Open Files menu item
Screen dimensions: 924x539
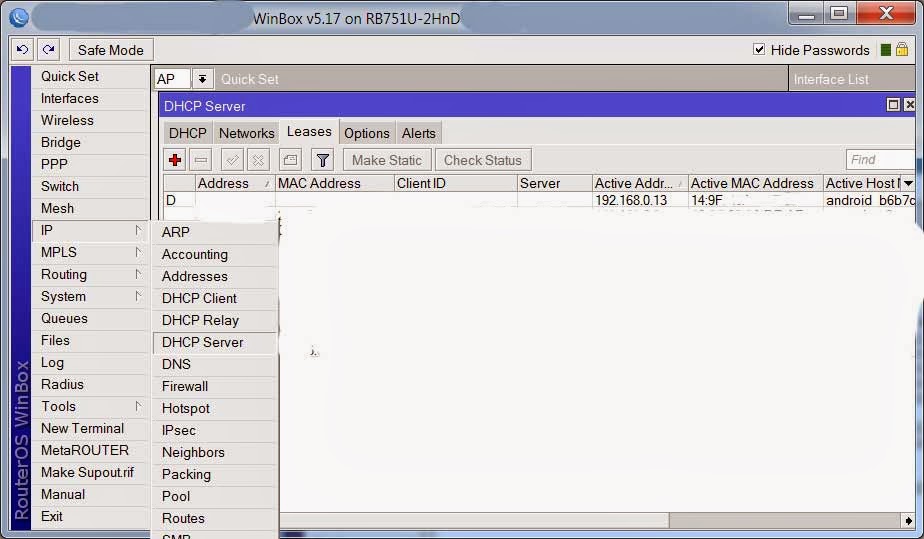pos(90,340)
